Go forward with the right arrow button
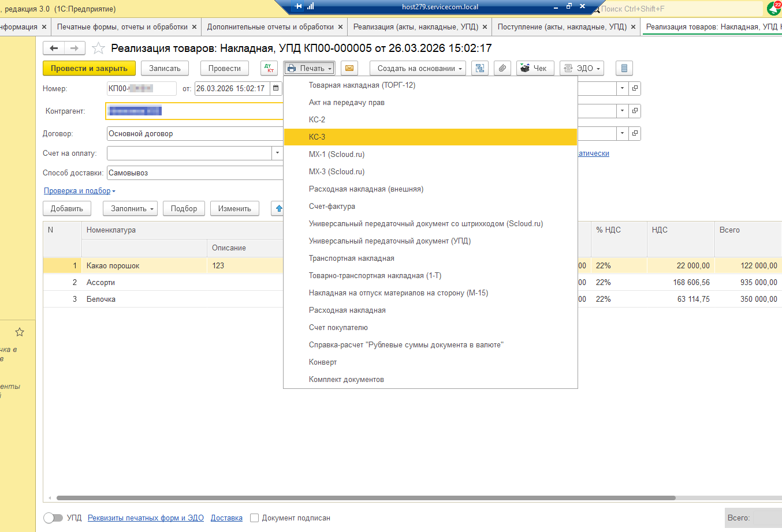This screenshot has width=782, height=532. tap(75, 48)
